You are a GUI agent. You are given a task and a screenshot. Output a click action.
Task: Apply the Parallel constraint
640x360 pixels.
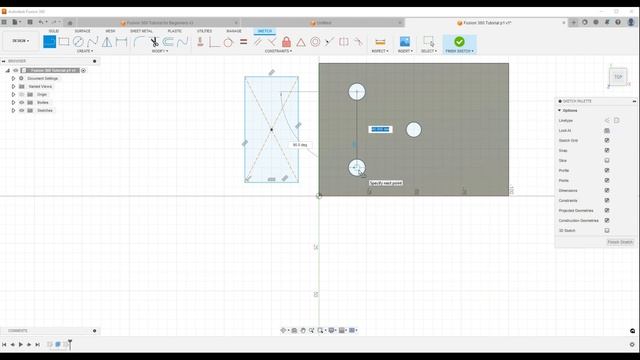(258, 42)
